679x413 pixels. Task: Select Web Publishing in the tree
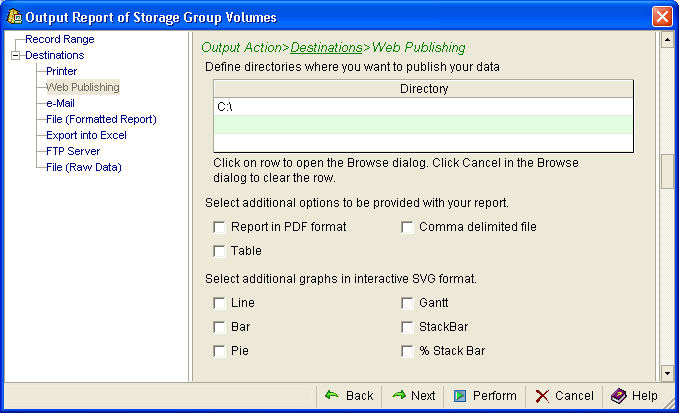[83, 87]
